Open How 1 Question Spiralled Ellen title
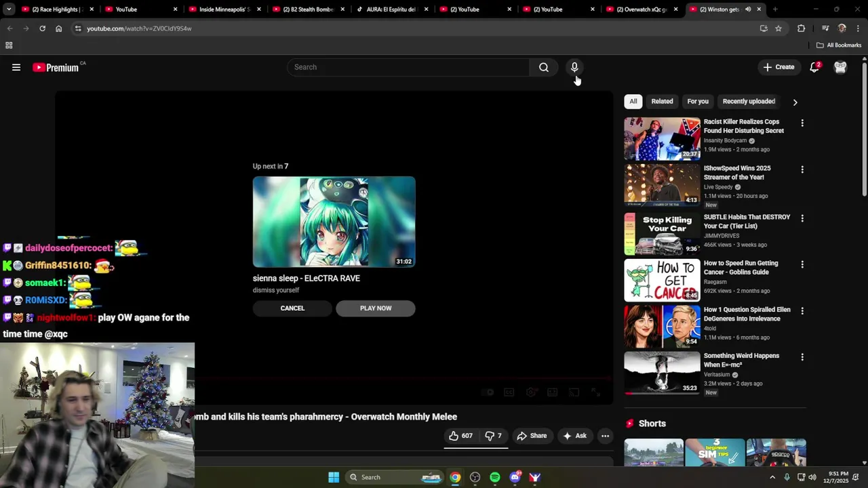This screenshot has width=868, height=488. pyautogui.click(x=747, y=314)
